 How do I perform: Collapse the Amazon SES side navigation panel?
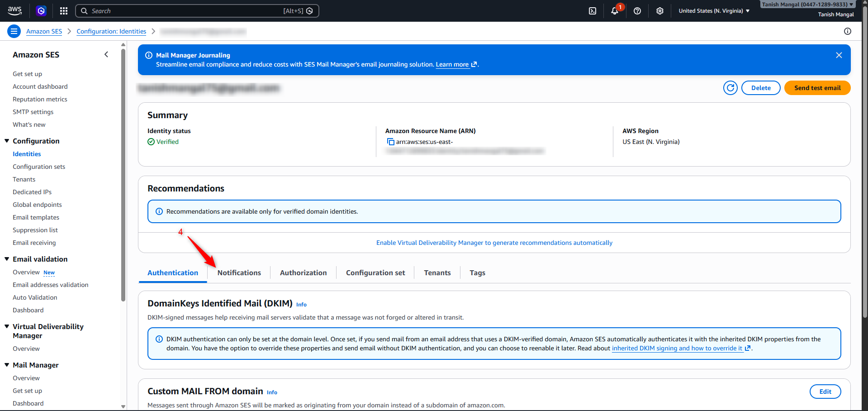click(106, 55)
